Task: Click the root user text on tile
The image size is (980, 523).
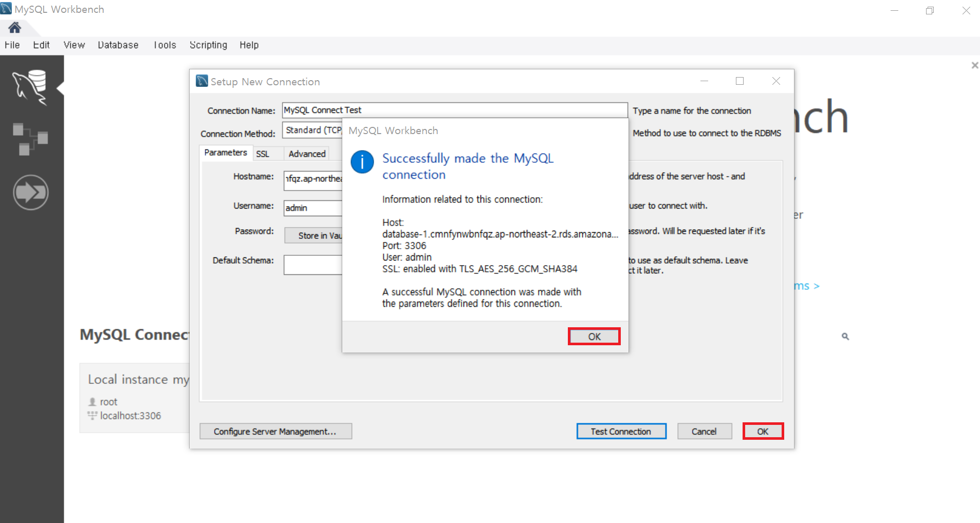Action: (x=108, y=402)
